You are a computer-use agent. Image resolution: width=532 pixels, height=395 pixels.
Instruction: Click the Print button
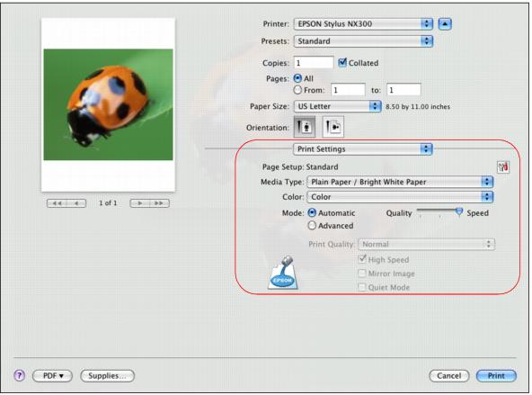pos(496,375)
